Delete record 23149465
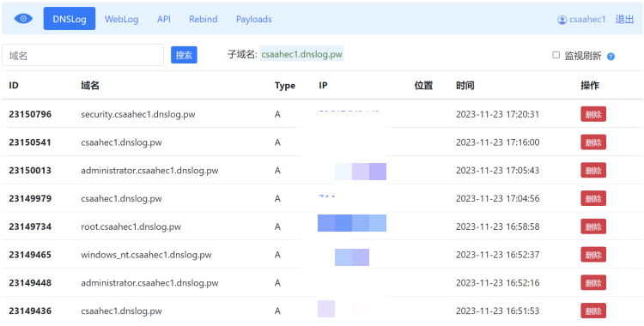This screenshot has width=644, height=326. pyautogui.click(x=593, y=255)
